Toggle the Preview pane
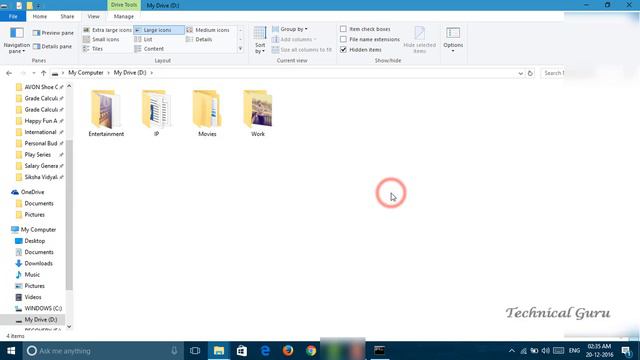Viewport: 640px width, 360px height. click(x=53, y=33)
